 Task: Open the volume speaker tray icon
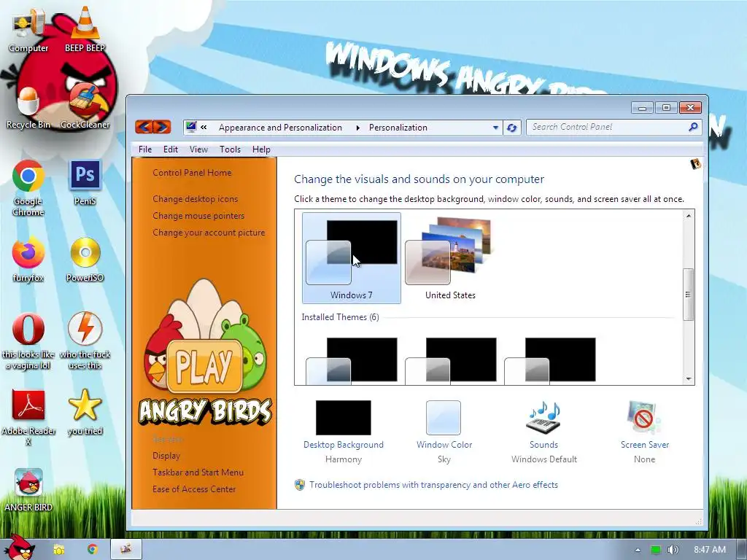673,550
